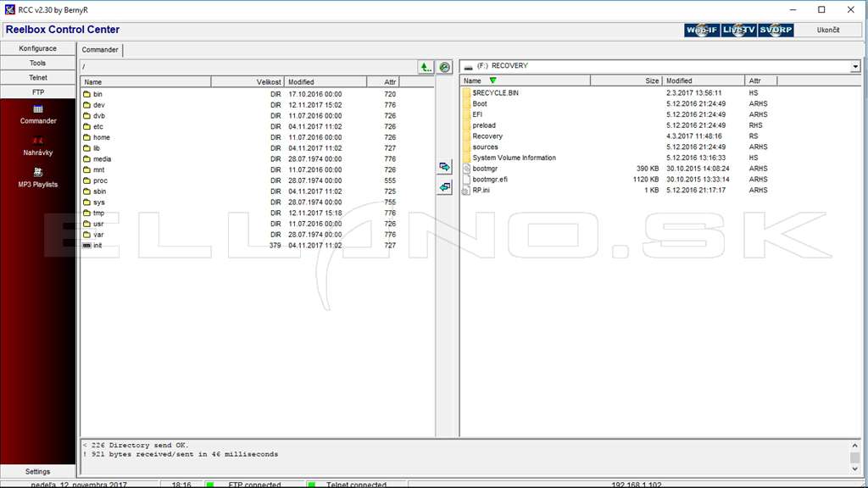
Task: Open FTP section
Action: 37,92
